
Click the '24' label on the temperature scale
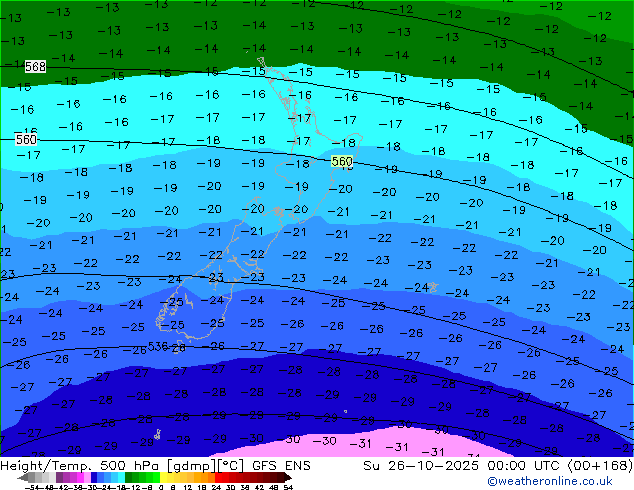(x=216, y=487)
